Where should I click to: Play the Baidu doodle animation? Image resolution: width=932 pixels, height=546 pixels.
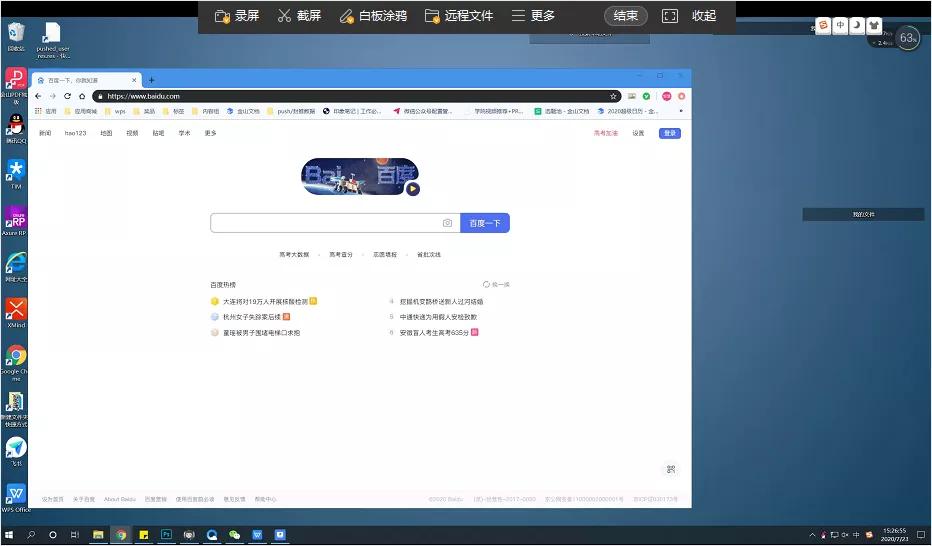(413, 189)
